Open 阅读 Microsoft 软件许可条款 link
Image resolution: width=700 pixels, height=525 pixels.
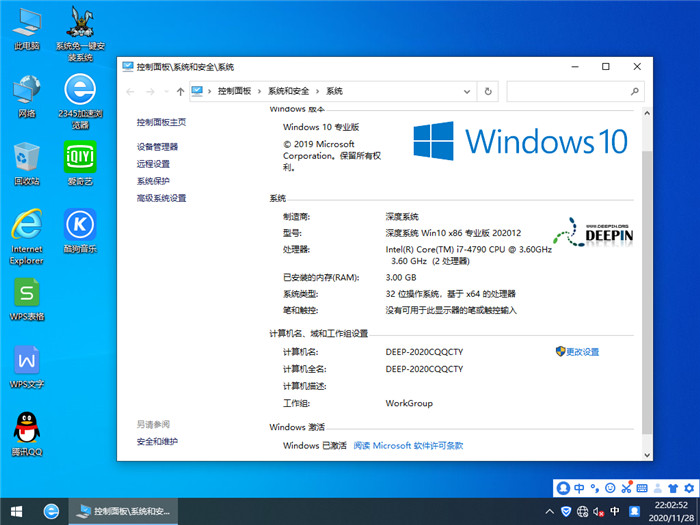[x=408, y=446]
